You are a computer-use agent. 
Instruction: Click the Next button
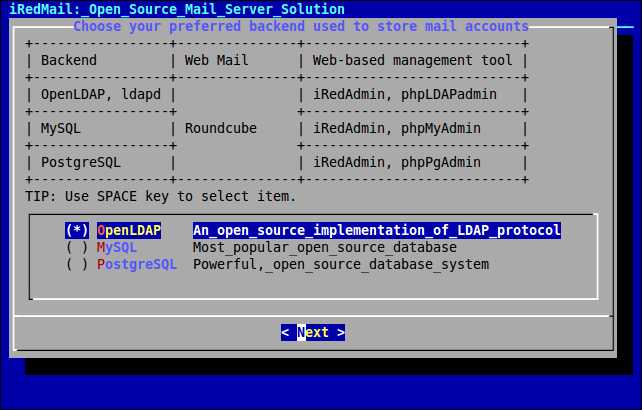tap(313, 332)
